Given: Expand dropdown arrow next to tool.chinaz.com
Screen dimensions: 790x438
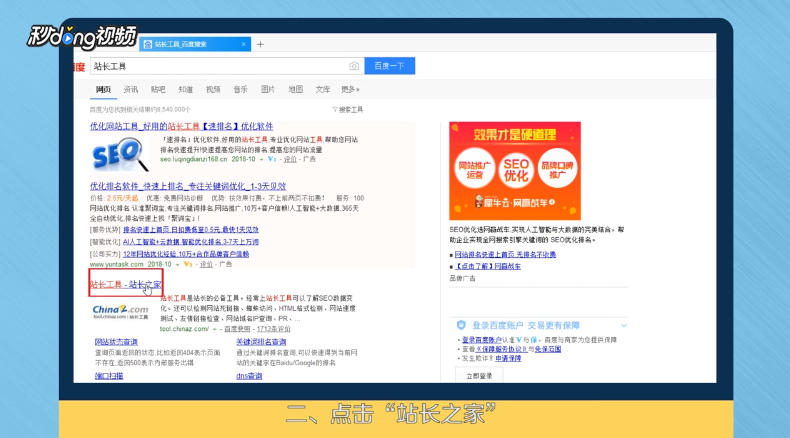Looking at the screenshot, I should 215,329.
